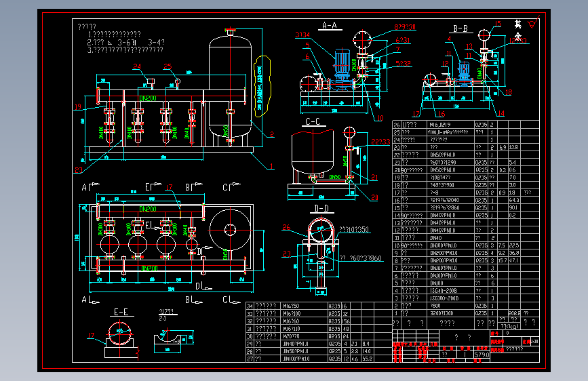
Task: Select red callout 20 in the C-C view
Action: click(x=374, y=198)
